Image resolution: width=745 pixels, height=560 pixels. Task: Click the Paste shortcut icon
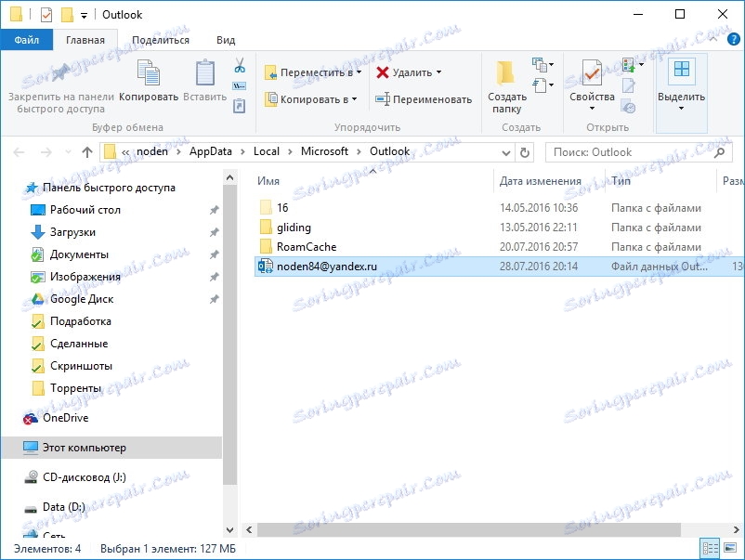(240, 106)
